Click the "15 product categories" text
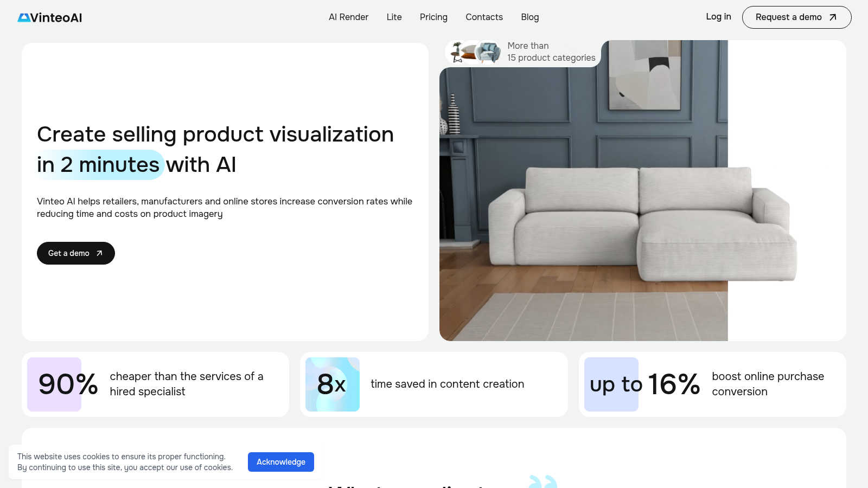The height and width of the screenshot is (488, 868). click(x=551, y=57)
